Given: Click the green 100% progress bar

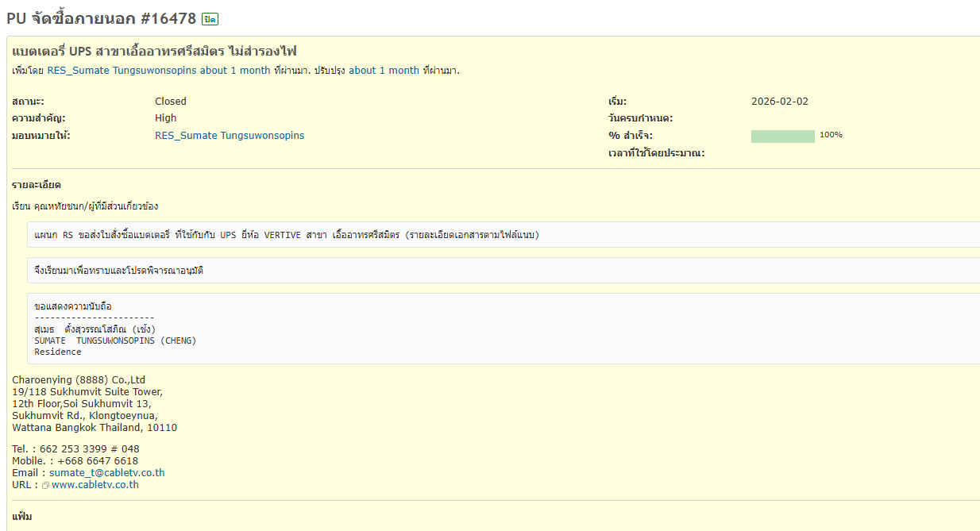Looking at the screenshot, I should tap(782, 137).
